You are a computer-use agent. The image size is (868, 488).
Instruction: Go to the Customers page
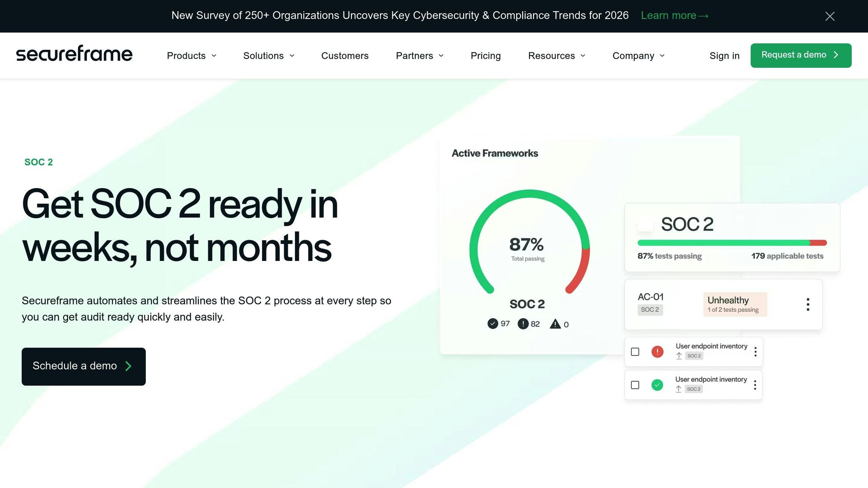pos(345,55)
